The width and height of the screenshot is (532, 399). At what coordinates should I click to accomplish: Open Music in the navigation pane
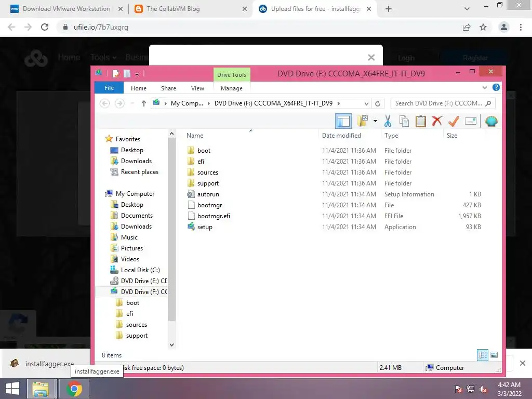pyautogui.click(x=129, y=237)
